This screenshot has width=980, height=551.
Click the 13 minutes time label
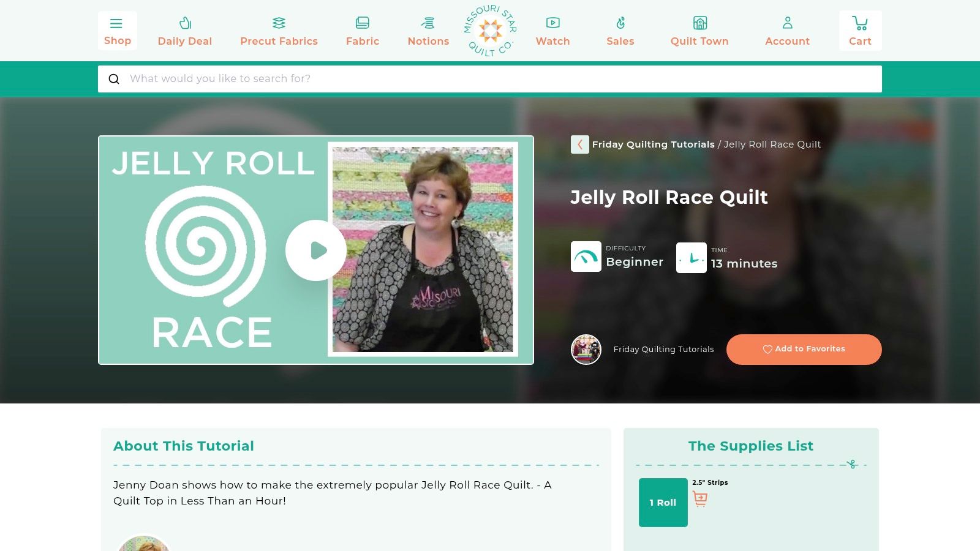(x=744, y=264)
